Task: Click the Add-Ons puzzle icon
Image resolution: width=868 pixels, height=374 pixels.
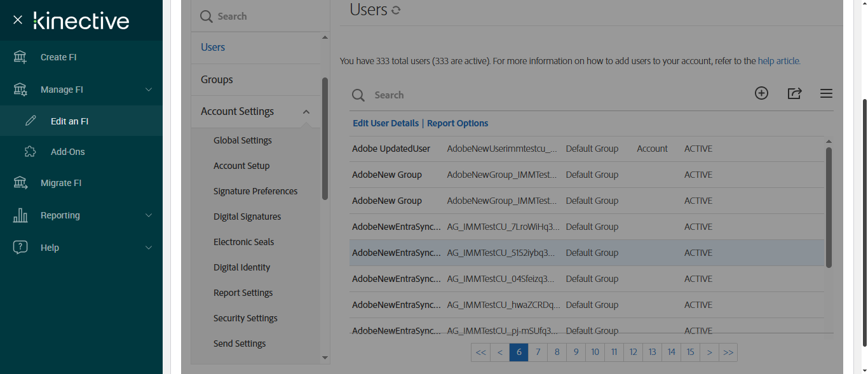Action: coord(31,152)
